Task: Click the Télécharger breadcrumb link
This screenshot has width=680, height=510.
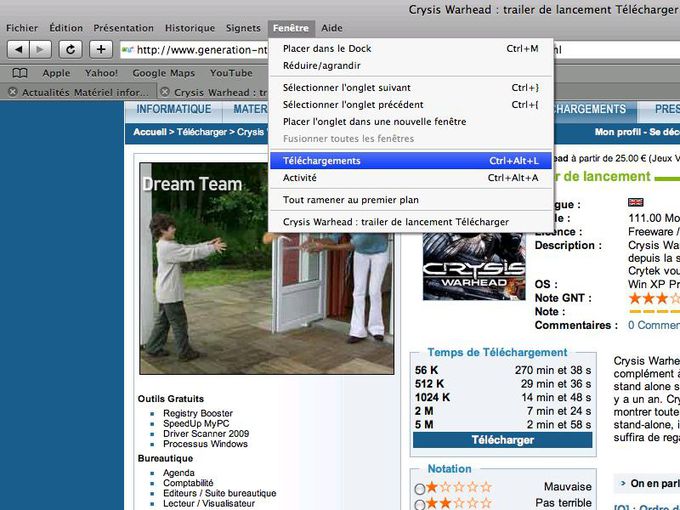Action: click(x=202, y=132)
